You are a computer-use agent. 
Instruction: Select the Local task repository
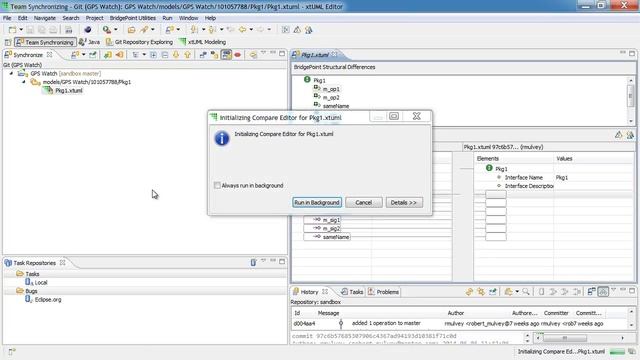(x=41, y=282)
